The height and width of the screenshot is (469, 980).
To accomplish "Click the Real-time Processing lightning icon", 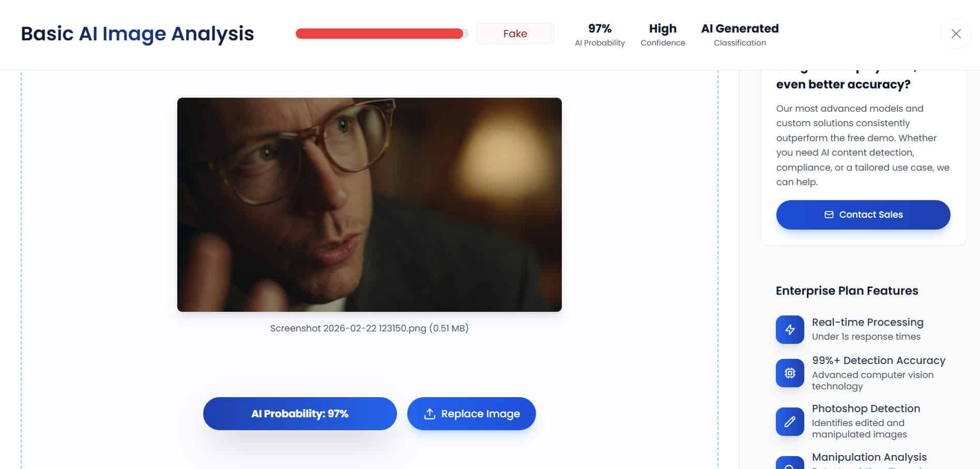I will (x=790, y=329).
